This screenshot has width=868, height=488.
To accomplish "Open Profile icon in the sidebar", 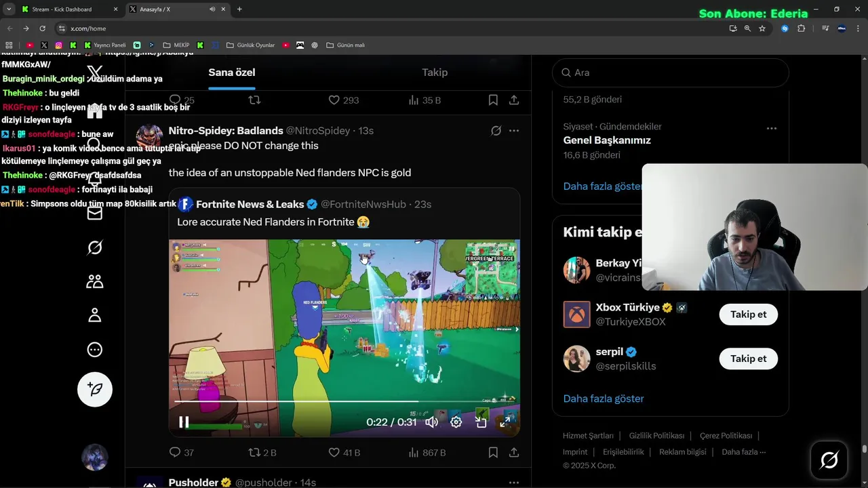I will (95, 315).
